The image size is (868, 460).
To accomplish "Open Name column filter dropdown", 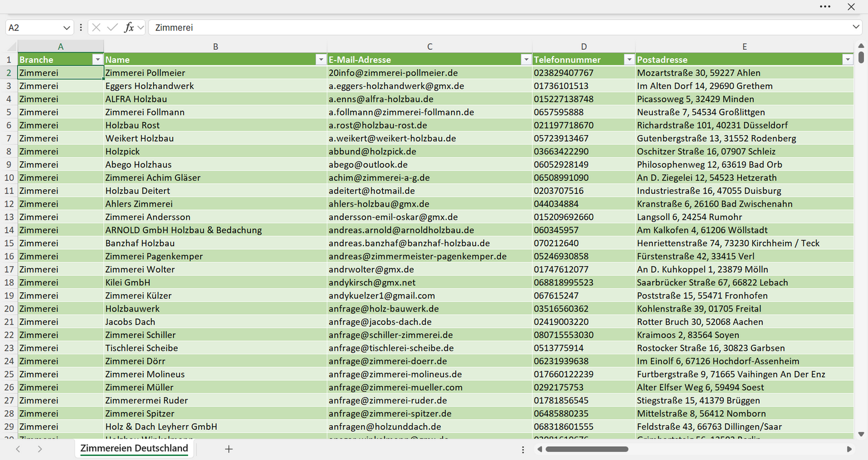I will coord(321,59).
